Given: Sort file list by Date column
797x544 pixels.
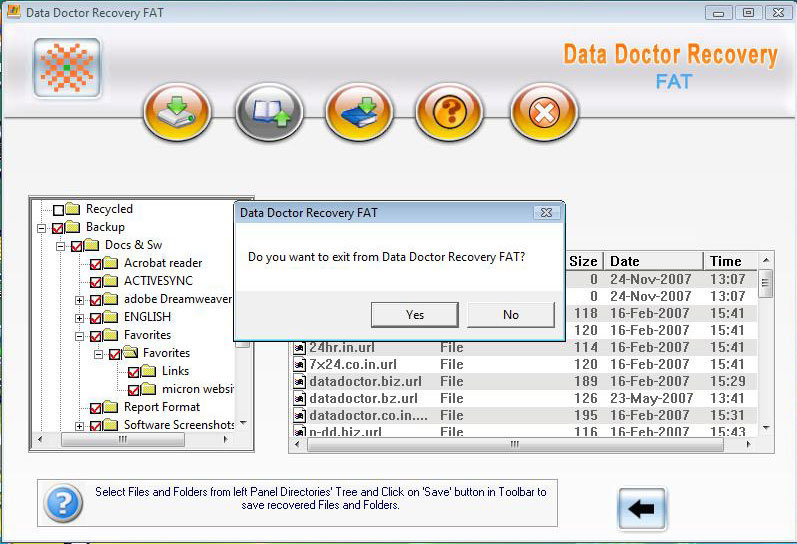Looking at the screenshot, I should pos(653,261).
